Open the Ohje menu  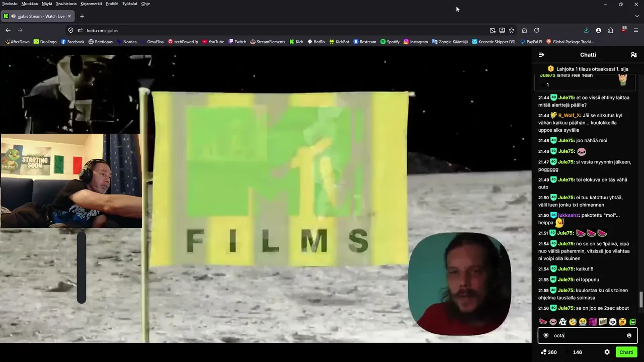click(145, 4)
